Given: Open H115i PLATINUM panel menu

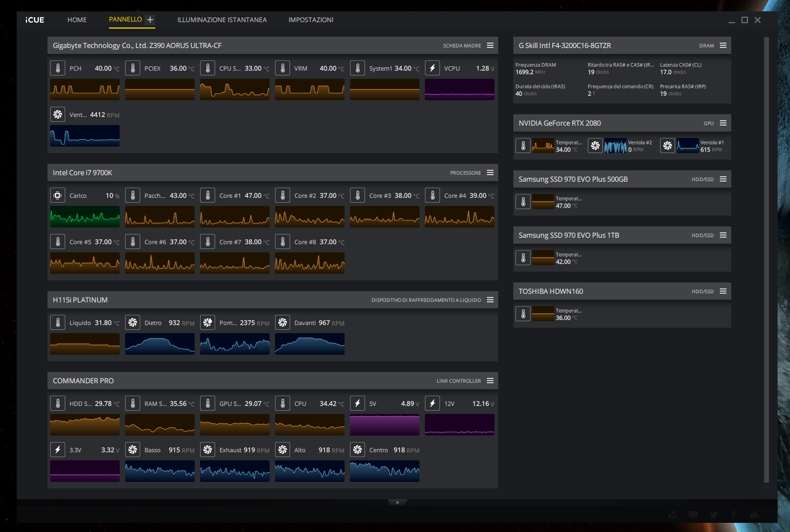Looking at the screenshot, I should coord(490,300).
